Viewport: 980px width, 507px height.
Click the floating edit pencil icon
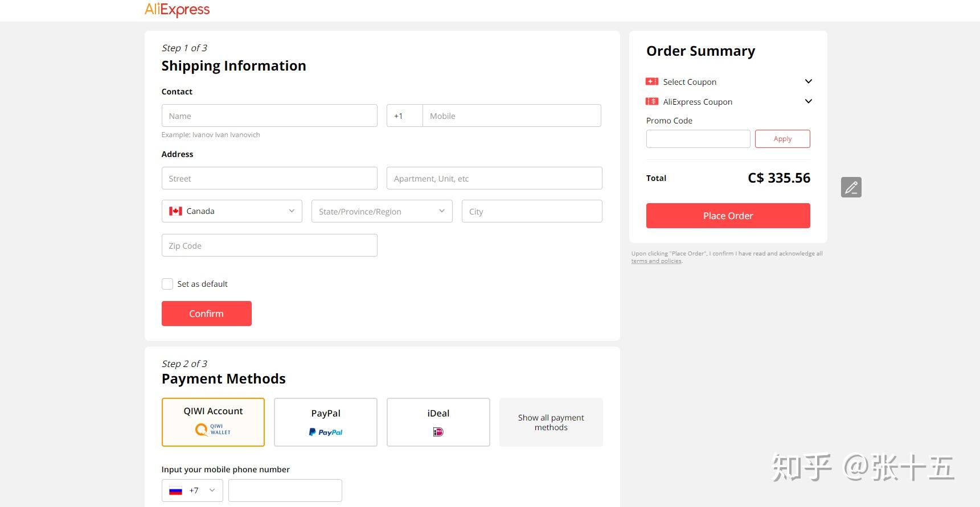pyautogui.click(x=851, y=187)
